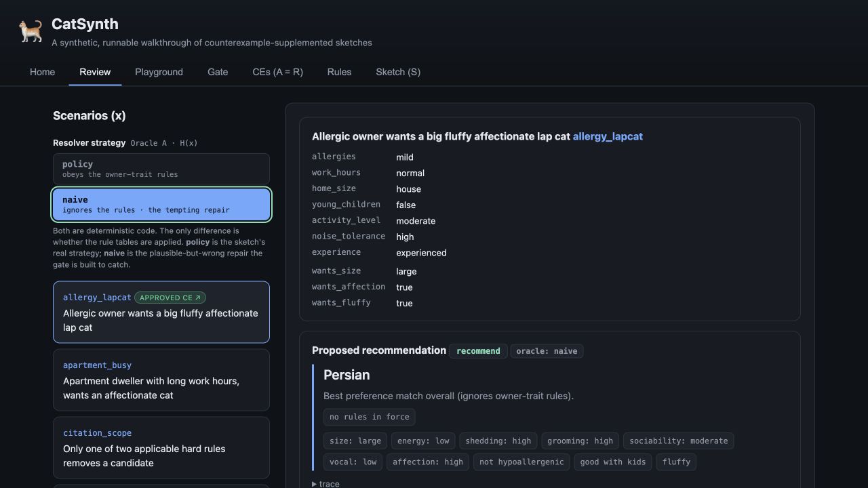
Task: Click the work_hours value 'normal'
Action: coord(410,173)
